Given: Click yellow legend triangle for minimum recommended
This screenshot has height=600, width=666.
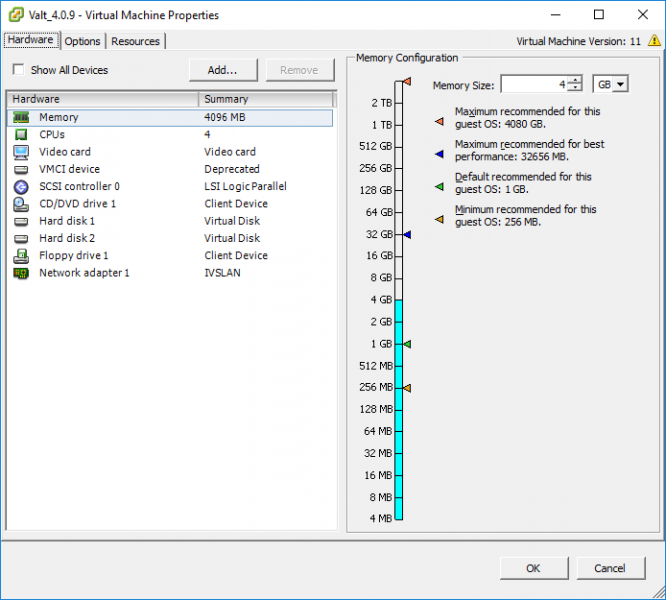Looking at the screenshot, I should [439, 219].
